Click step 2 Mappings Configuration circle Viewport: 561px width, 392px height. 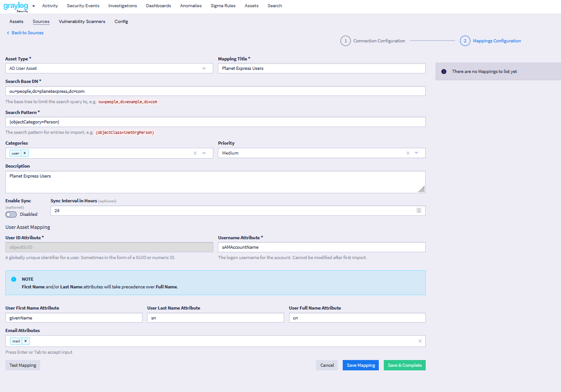pyautogui.click(x=465, y=41)
